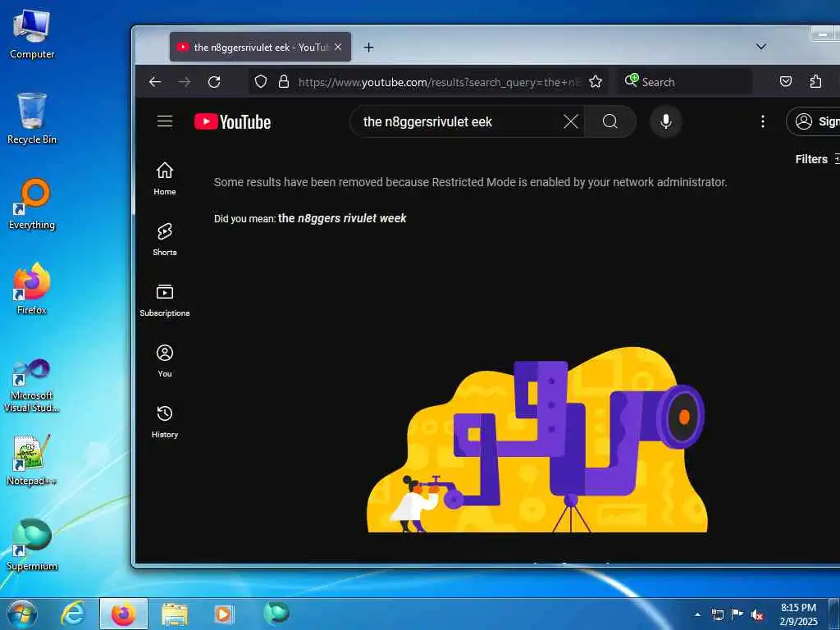Save page to Pocket
The width and height of the screenshot is (840, 630).
coord(785,81)
